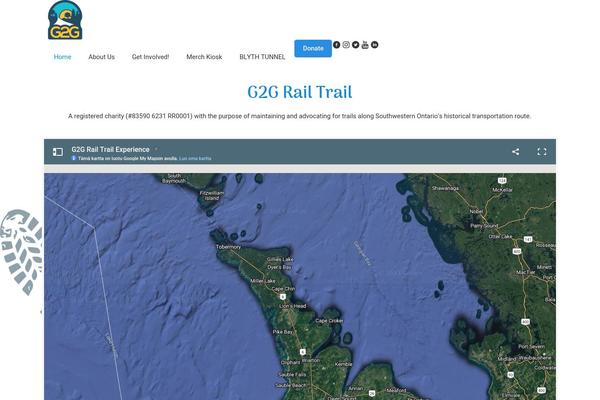Click the Wiarton map label
This screenshot has height=400, width=600.
pos(311,360)
